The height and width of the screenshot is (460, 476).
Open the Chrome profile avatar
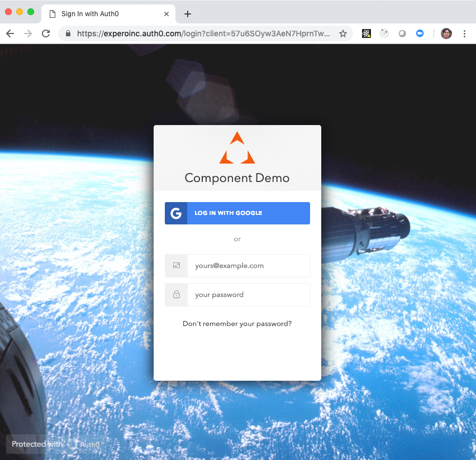click(446, 33)
